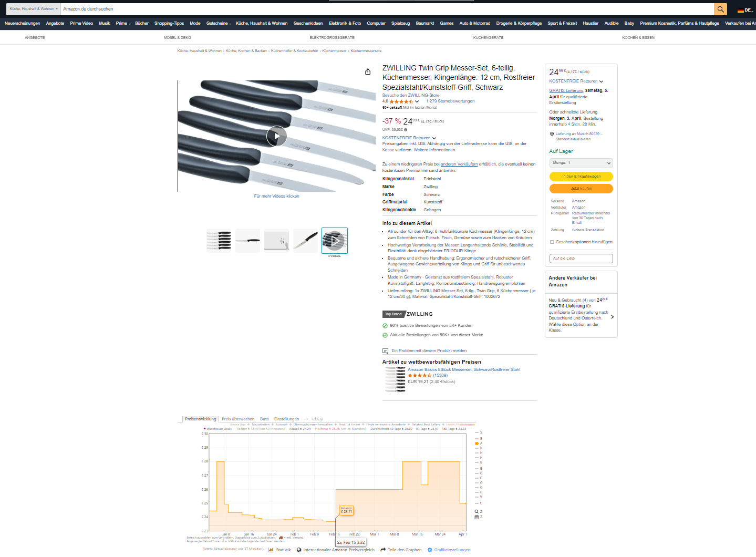Play the product video
Image resolution: width=756 pixels, height=557 pixels.
pyautogui.click(x=276, y=136)
